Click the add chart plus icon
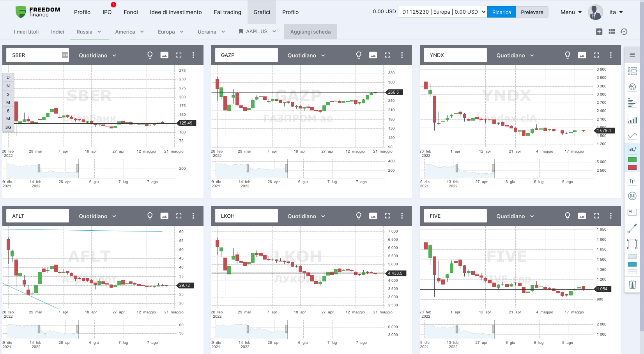644x354 pixels. point(599,32)
